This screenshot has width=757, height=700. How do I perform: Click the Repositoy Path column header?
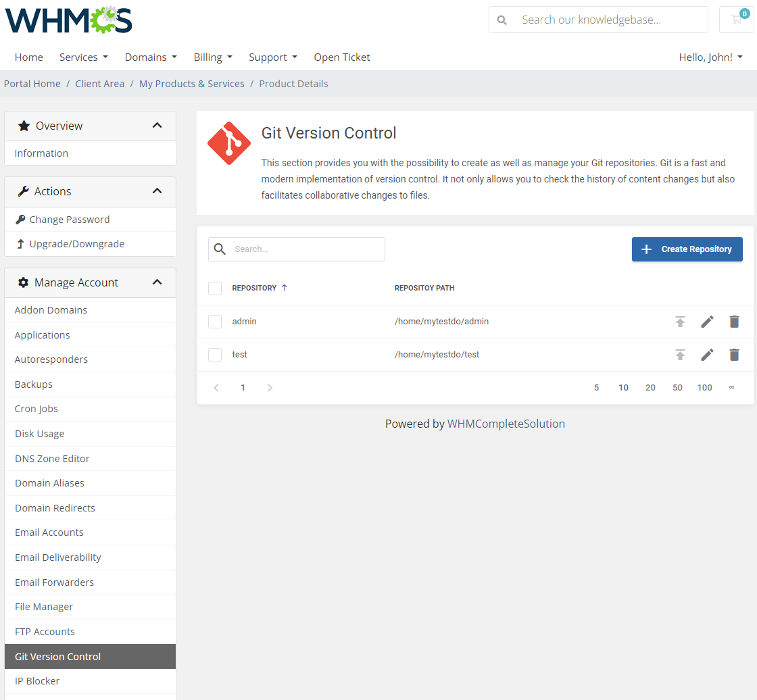click(x=424, y=289)
